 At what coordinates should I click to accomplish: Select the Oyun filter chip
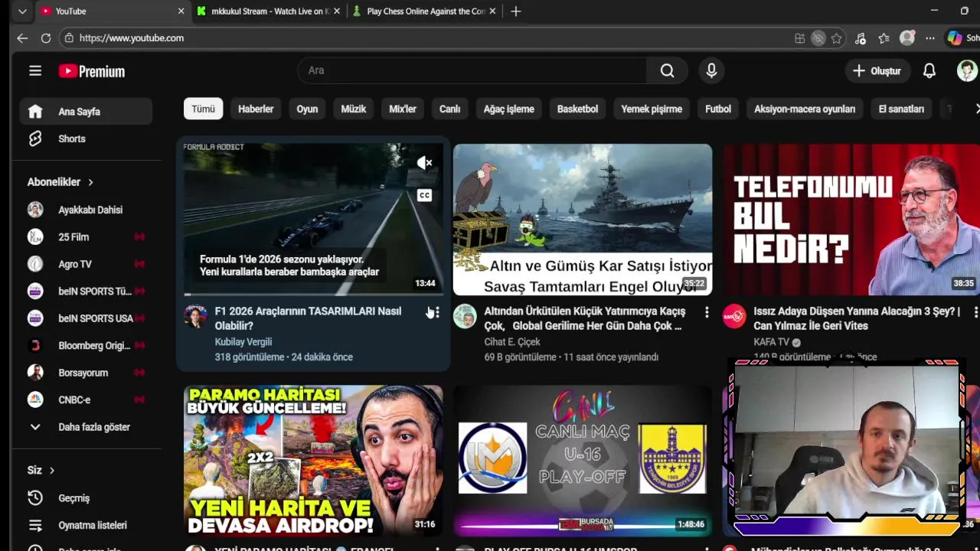307,109
